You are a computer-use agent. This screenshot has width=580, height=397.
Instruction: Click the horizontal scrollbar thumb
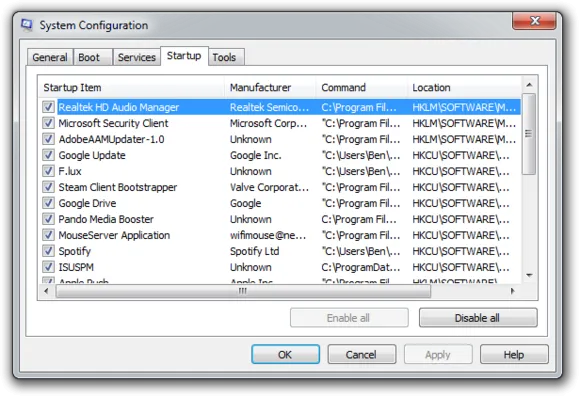[x=243, y=291]
